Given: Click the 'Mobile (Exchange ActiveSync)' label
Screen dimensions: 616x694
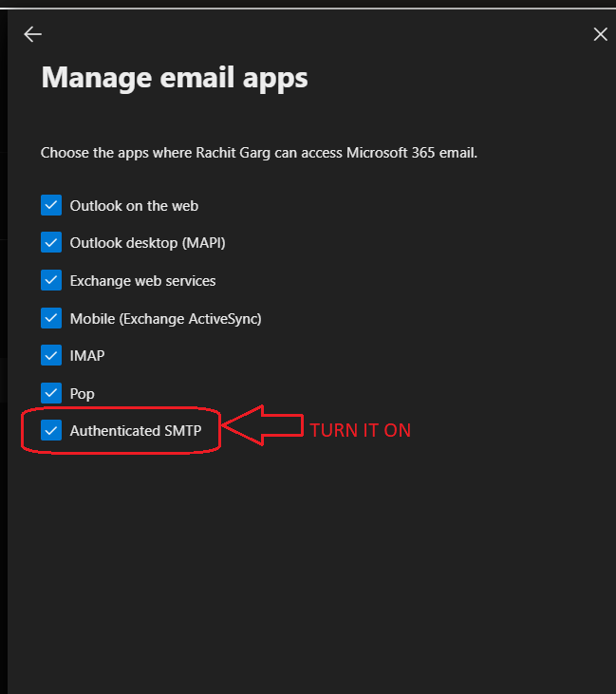Looking at the screenshot, I should (x=165, y=318).
